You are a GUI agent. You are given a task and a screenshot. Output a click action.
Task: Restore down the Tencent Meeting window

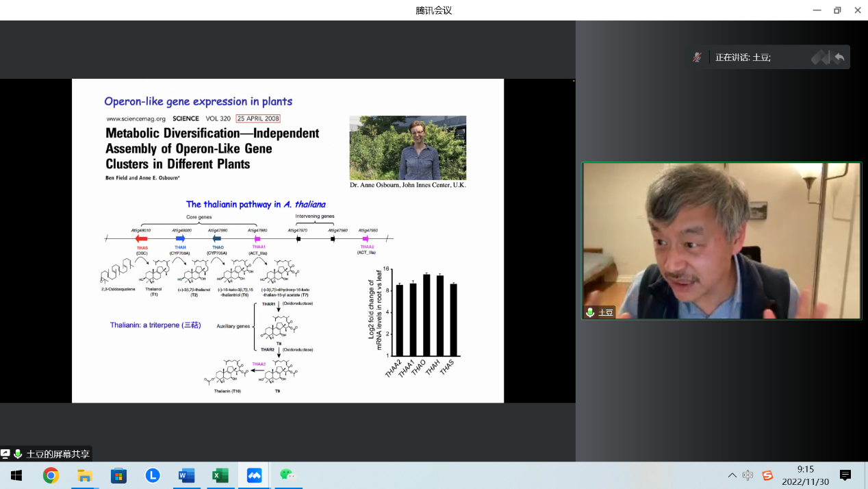pos(837,10)
